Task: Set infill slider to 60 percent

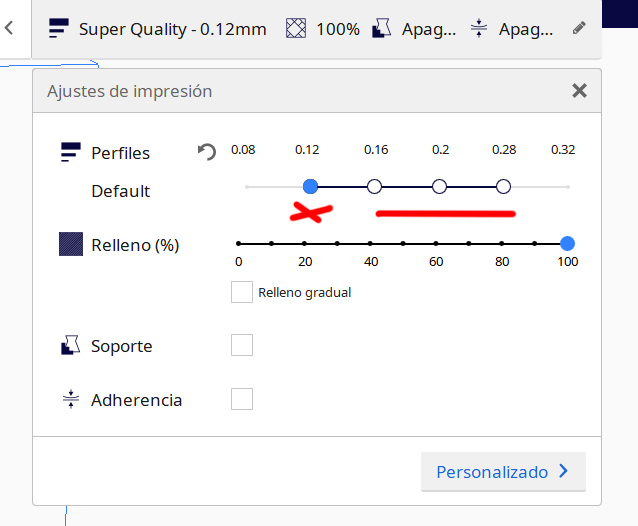Action: click(x=436, y=243)
